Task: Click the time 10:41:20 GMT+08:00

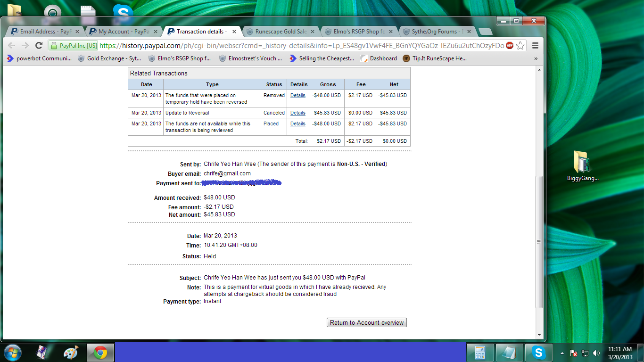Action: pos(231,245)
